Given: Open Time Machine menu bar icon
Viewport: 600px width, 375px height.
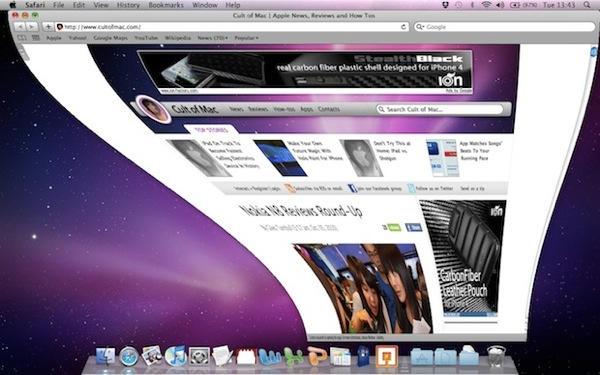Looking at the screenshot, I should click(458, 5).
